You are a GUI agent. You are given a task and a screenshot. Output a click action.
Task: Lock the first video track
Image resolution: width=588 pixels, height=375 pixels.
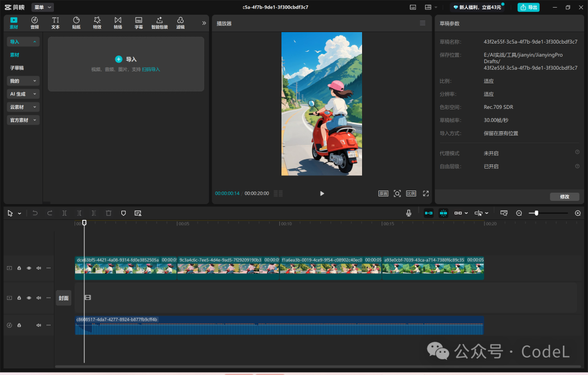pos(19,268)
